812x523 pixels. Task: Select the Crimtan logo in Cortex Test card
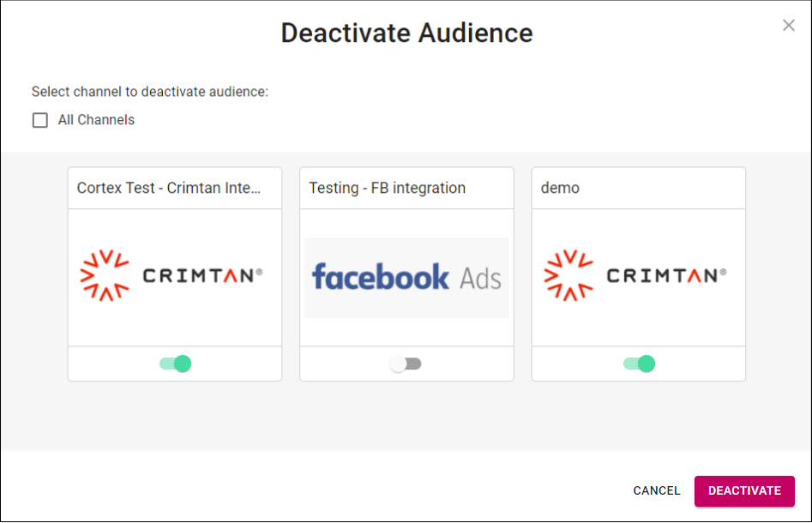(171, 275)
